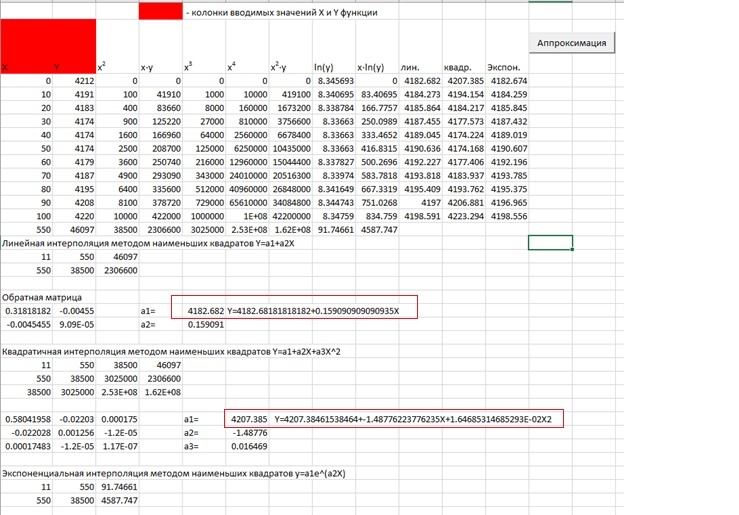Select the квадр. column cell 4223.294
Screen dimensions: 739x515
coord(464,216)
